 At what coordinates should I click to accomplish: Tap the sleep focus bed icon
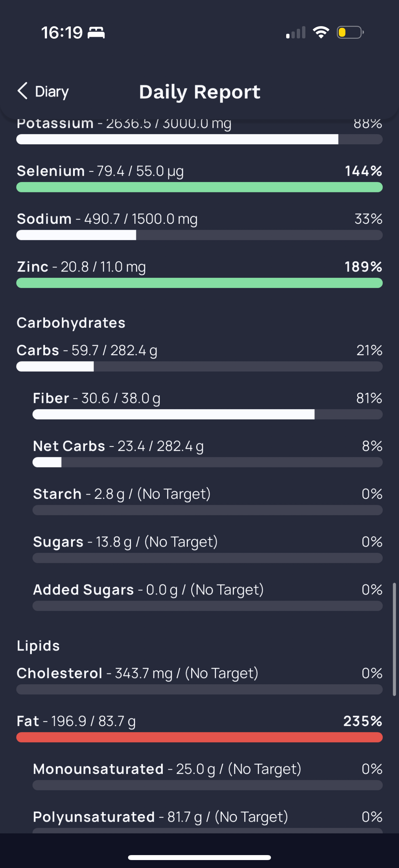[96, 33]
